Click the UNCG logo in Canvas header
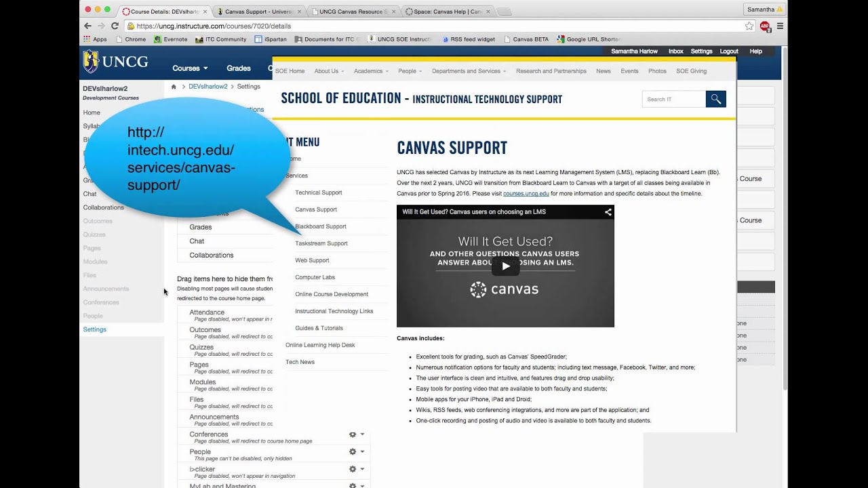Screen dimensions: 868x488 point(115,62)
